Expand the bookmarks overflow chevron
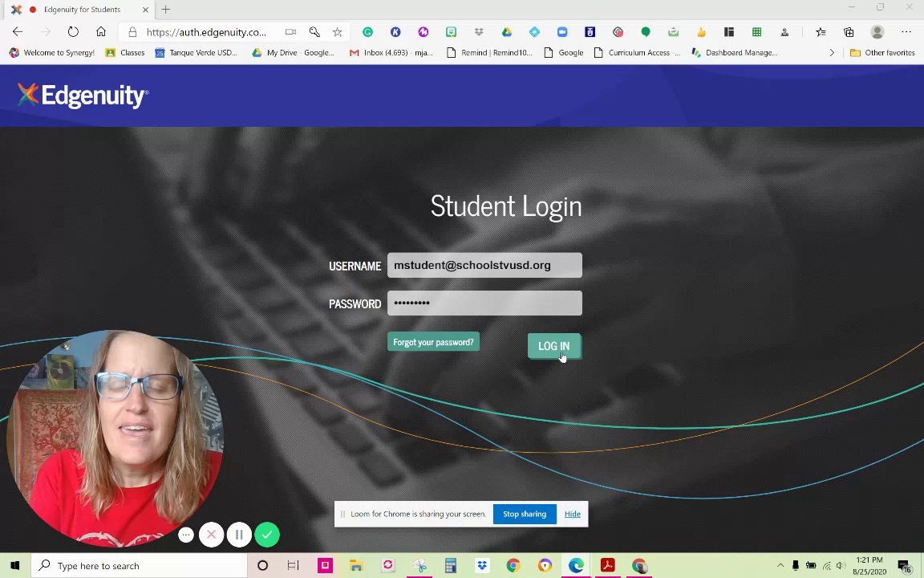Viewport: 924px width, 578px height. 832,52
